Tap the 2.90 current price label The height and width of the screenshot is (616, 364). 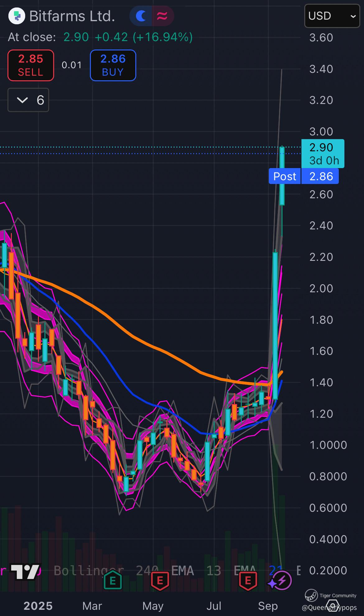pos(323,153)
